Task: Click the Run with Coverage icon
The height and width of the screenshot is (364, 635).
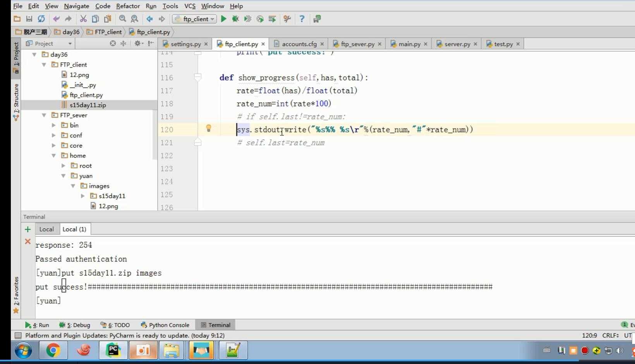Action: 248,19
